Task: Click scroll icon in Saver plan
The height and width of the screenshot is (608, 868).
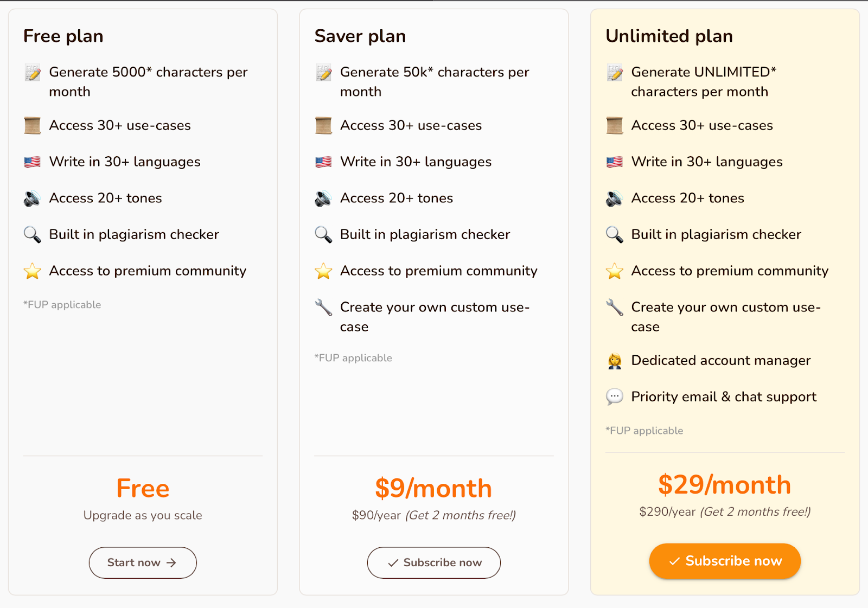Action: click(323, 125)
